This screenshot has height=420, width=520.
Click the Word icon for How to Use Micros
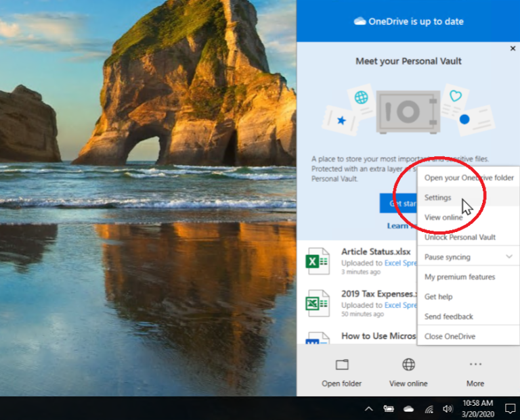click(x=318, y=338)
